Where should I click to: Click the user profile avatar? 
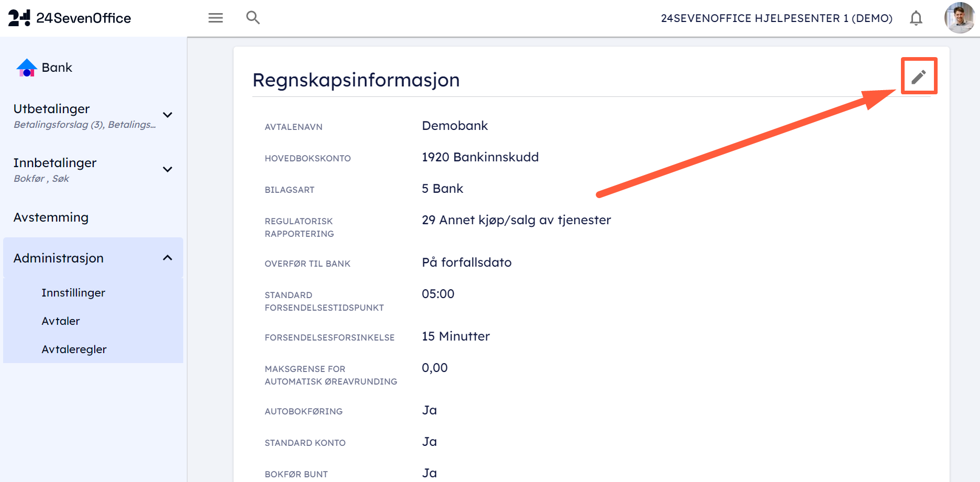coord(959,18)
